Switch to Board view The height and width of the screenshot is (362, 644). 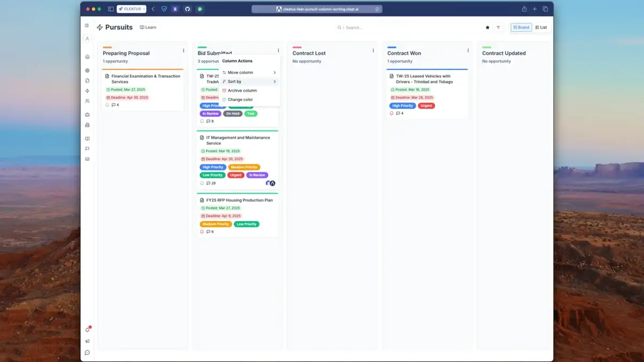click(x=521, y=27)
